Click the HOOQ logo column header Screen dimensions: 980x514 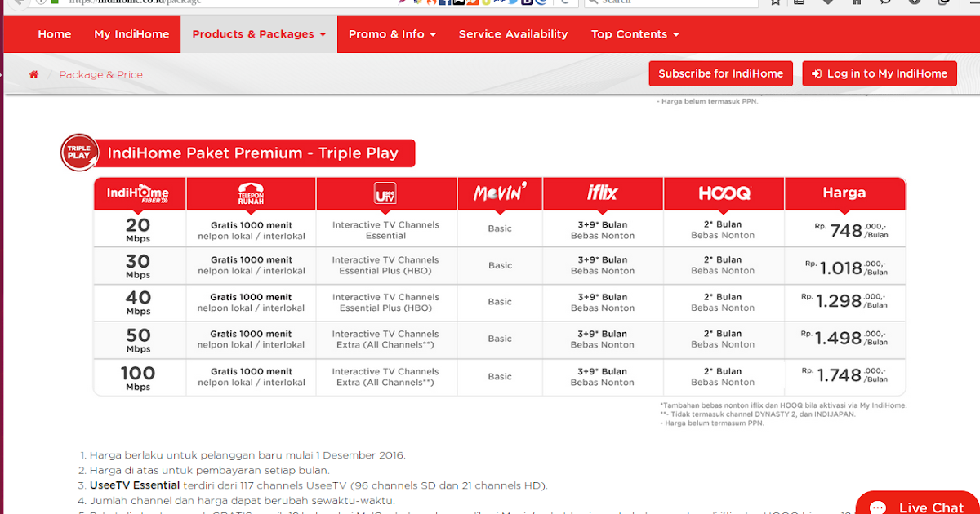pyautogui.click(x=724, y=193)
